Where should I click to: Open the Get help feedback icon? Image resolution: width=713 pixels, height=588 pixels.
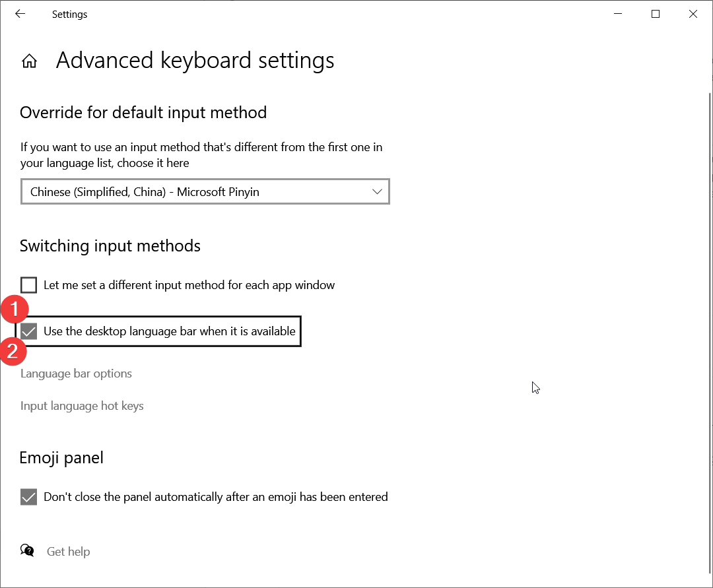click(x=27, y=550)
